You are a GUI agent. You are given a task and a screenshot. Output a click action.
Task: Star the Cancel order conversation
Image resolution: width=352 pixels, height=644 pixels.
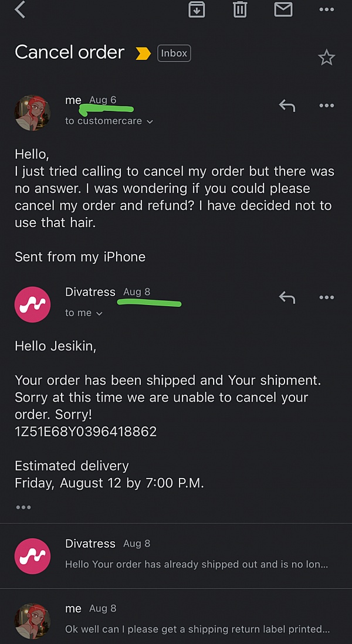pos(326,57)
